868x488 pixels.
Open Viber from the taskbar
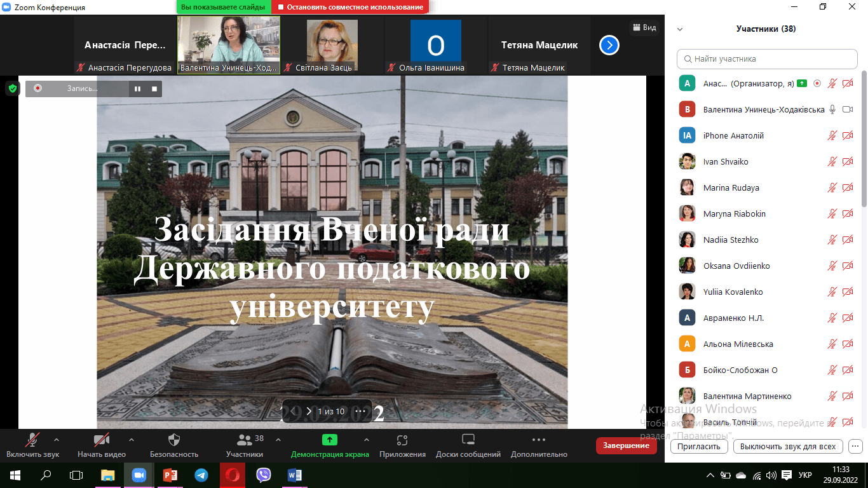click(264, 475)
